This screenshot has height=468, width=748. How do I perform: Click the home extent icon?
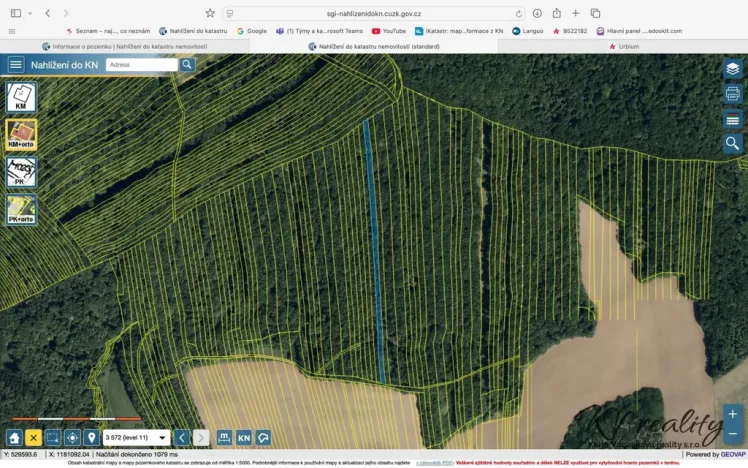click(14, 437)
